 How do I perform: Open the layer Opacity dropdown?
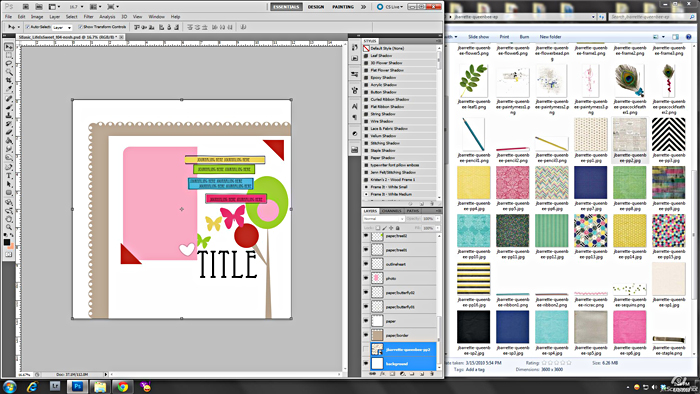[438, 219]
